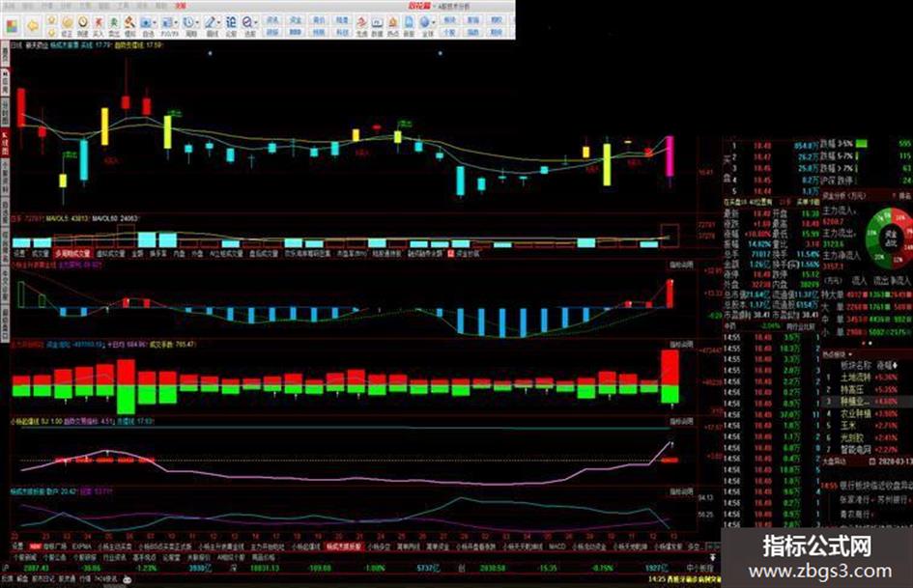The image size is (913, 588).
Task: Click the colorful home icon in toolbar
Action: point(13,26)
